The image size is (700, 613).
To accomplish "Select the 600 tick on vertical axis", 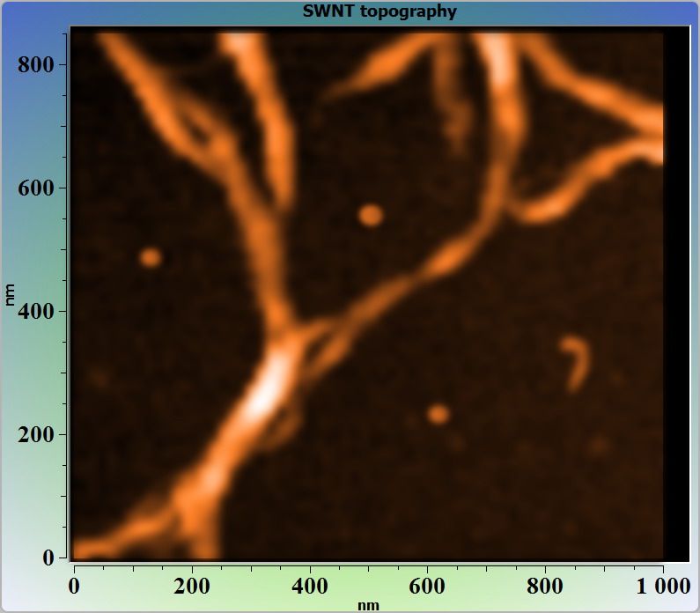I will (x=37, y=188).
